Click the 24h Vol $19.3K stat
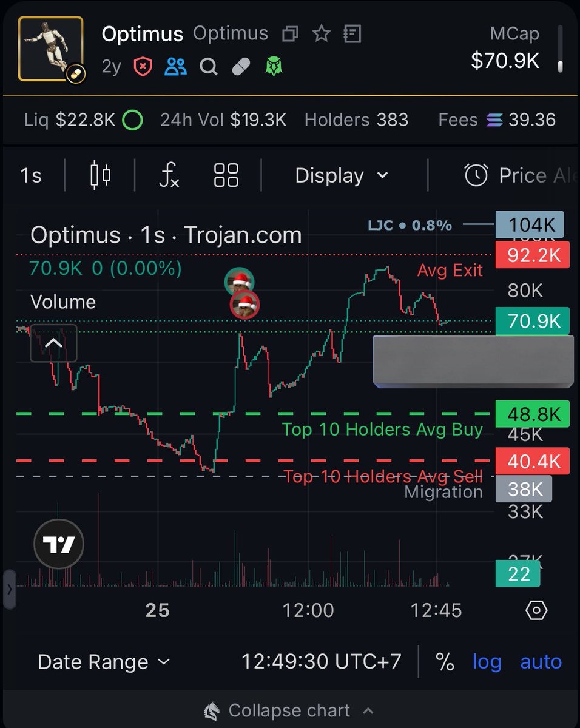 [223, 120]
